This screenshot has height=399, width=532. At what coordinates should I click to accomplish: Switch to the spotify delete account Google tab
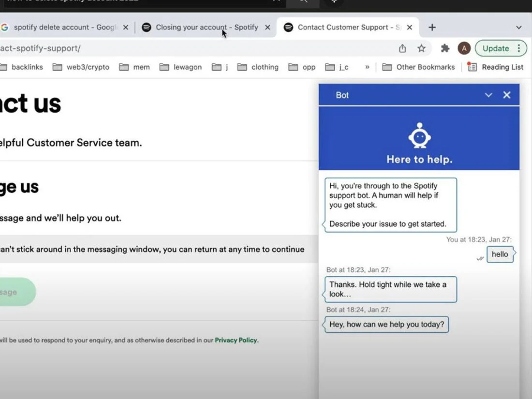coord(64,27)
